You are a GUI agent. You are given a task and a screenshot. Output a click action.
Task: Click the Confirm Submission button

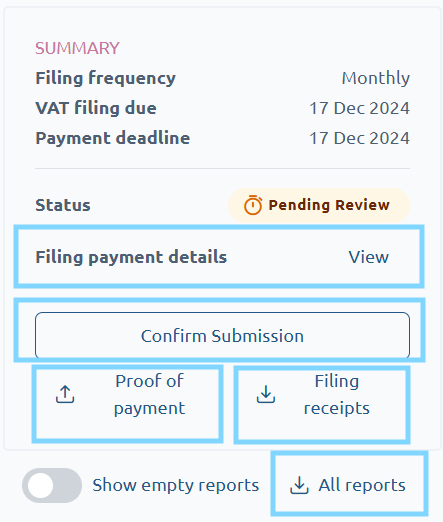pyautogui.click(x=222, y=336)
